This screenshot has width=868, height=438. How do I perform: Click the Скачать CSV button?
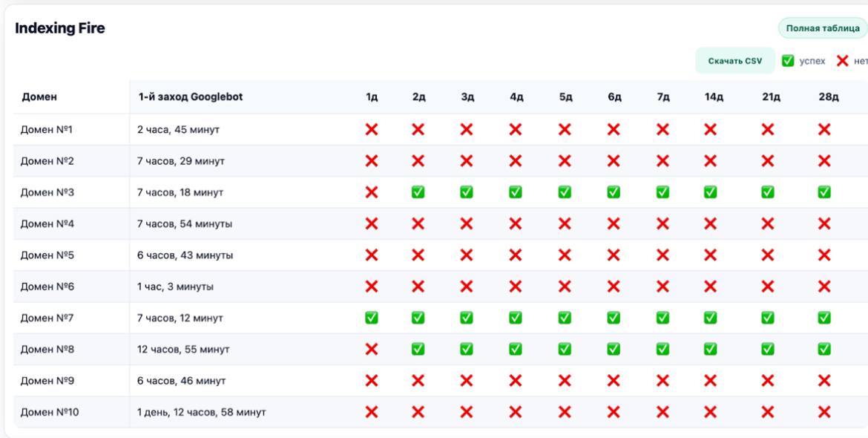(x=734, y=61)
